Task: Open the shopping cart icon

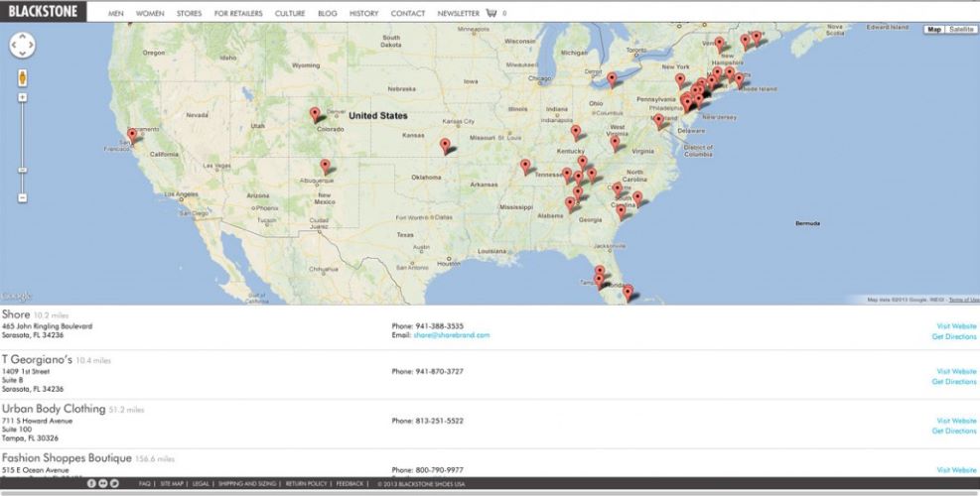Action: click(490, 14)
